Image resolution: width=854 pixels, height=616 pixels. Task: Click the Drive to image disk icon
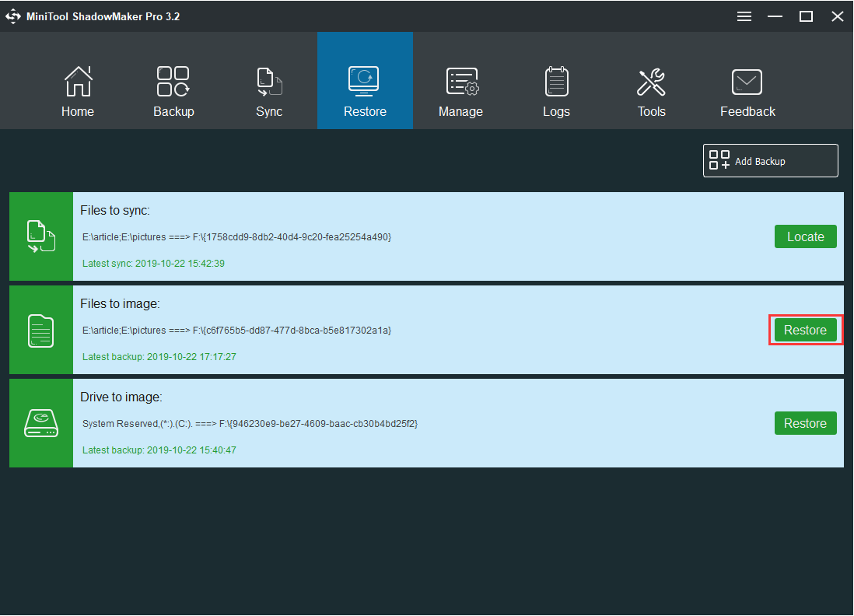coord(41,423)
